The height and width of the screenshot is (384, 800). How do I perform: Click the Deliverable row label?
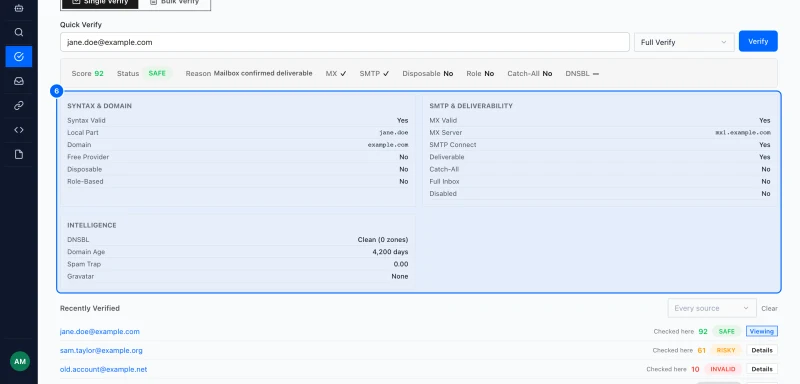pyautogui.click(x=446, y=157)
